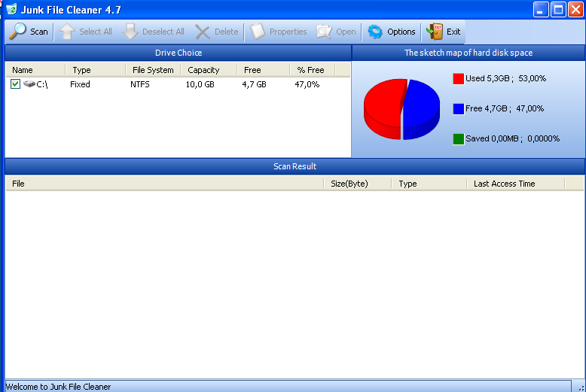The image size is (586, 392).
Task: Open Properties via its clipboard icon
Action: tap(258, 32)
